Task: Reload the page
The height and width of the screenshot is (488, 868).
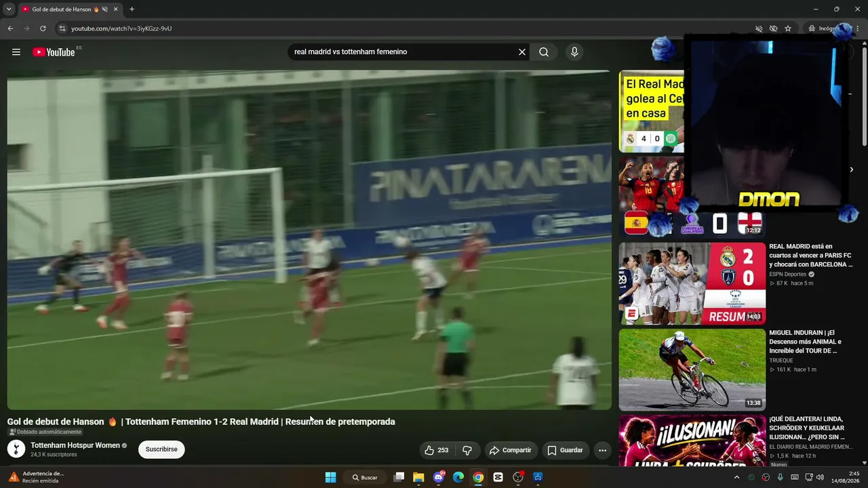Action: (43, 28)
